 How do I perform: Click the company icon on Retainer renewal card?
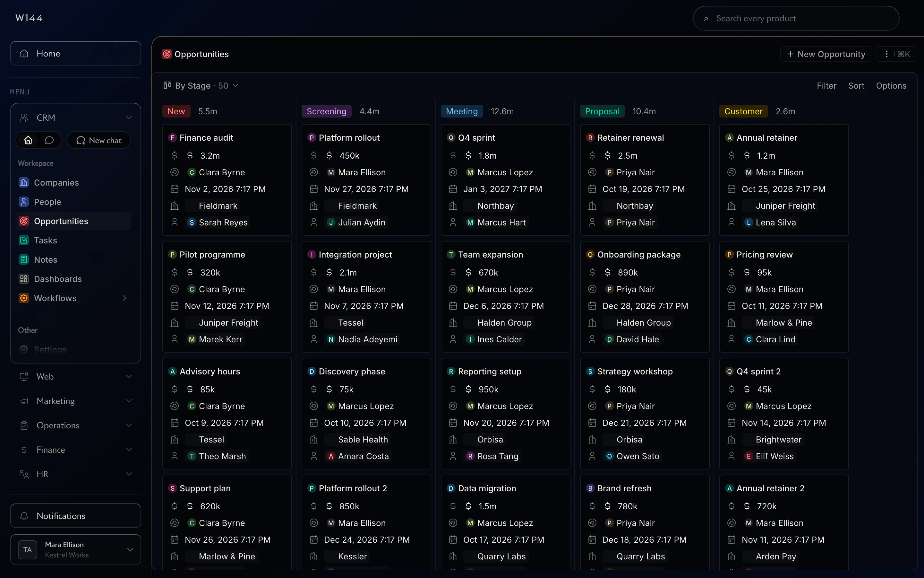click(x=592, y=206)
